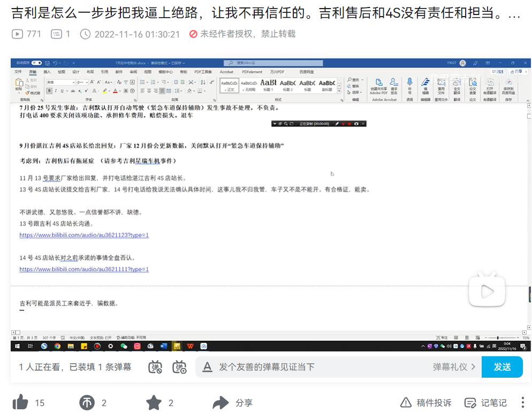
Task: Open the 选择 Select dropdown in Word
Action: [x=354, y=92]
